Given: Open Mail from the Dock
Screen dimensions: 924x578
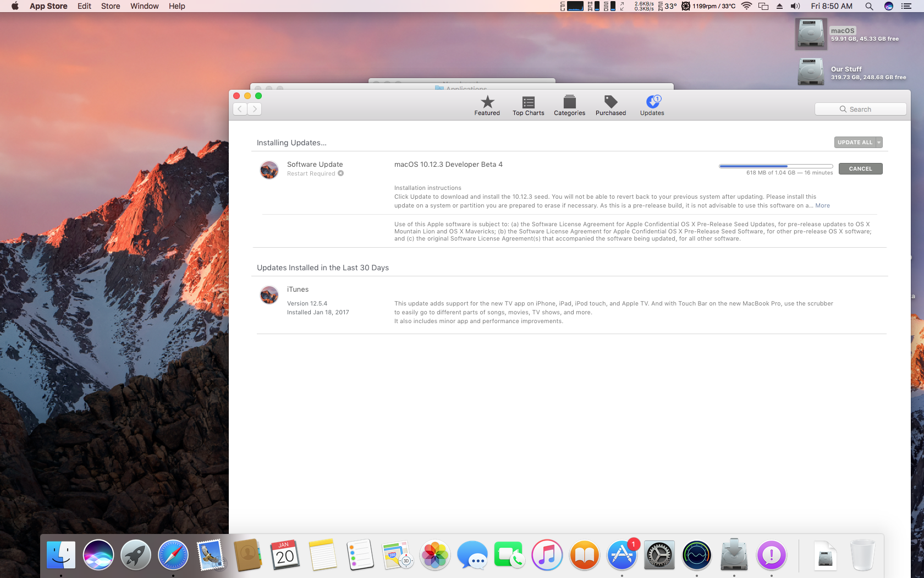Looking at the screenshot, I should 211,555.
